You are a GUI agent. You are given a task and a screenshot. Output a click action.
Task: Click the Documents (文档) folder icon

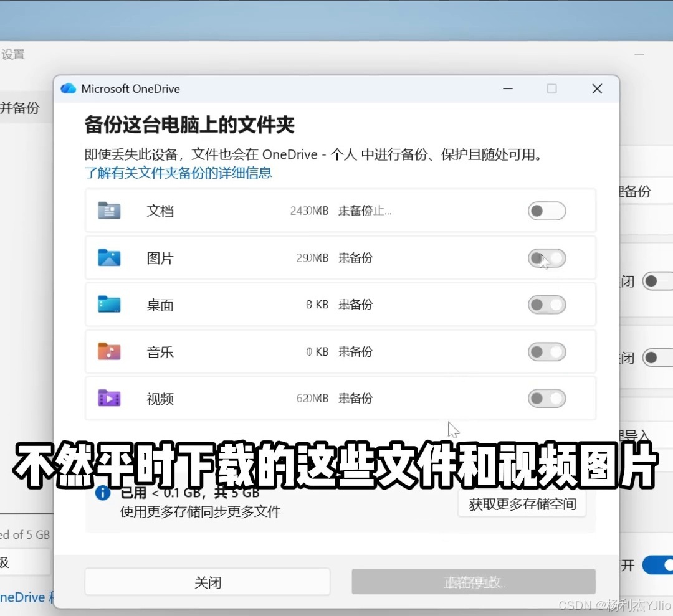[x=109, y=210]
